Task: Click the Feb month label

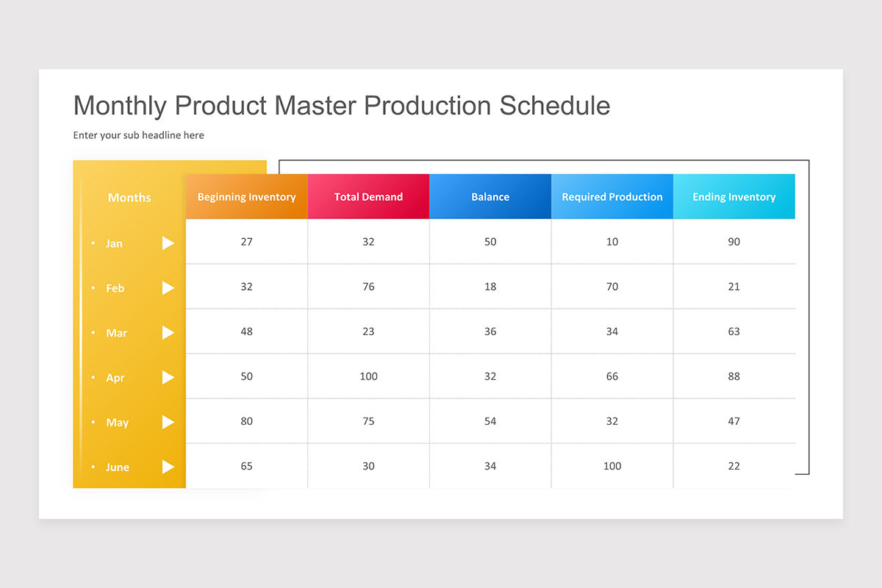Action: [115, 288]
